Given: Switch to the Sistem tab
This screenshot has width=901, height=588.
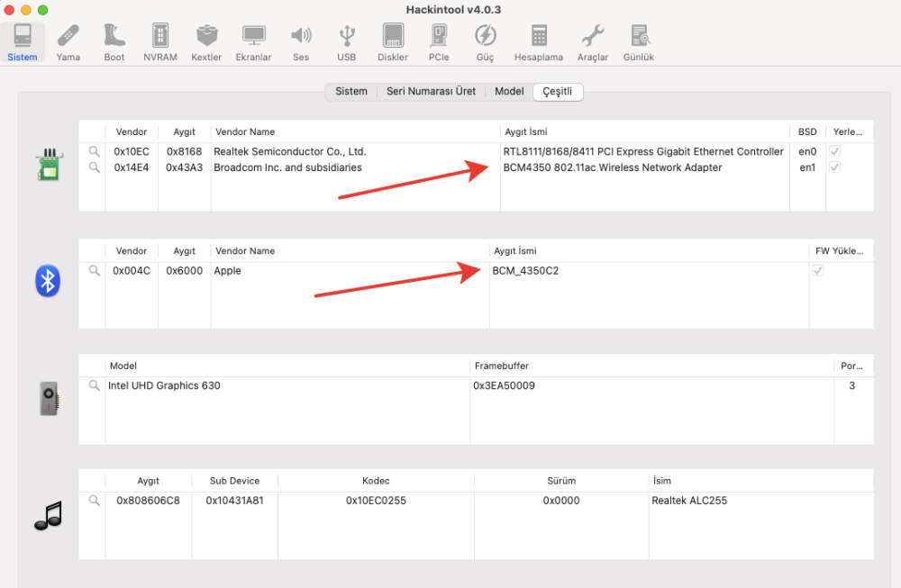Looking at the screenshot, I should pyautogui.click(x=351, y=91).
